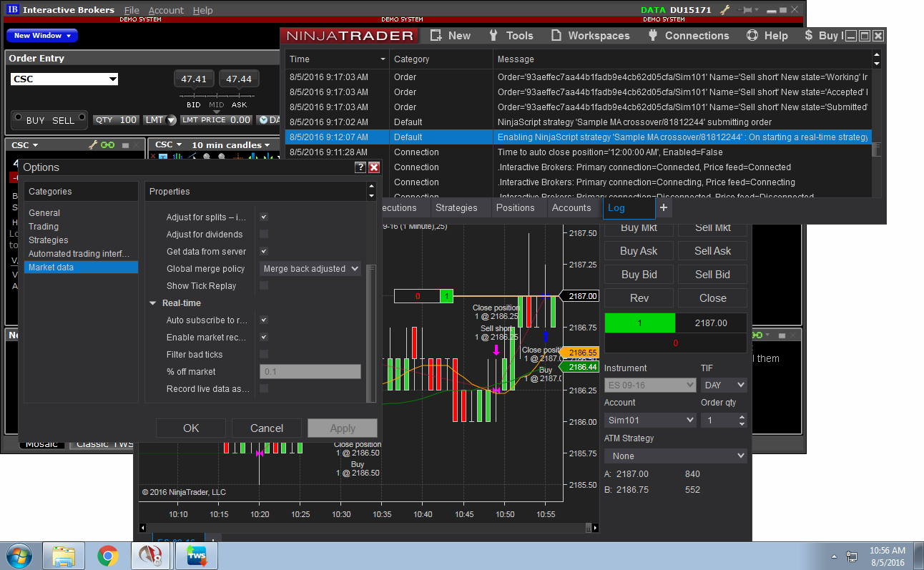Screen dimensions: 924x570
Task: Click the plug icon beside Connections in NinjaTrader
Action: 653,36
